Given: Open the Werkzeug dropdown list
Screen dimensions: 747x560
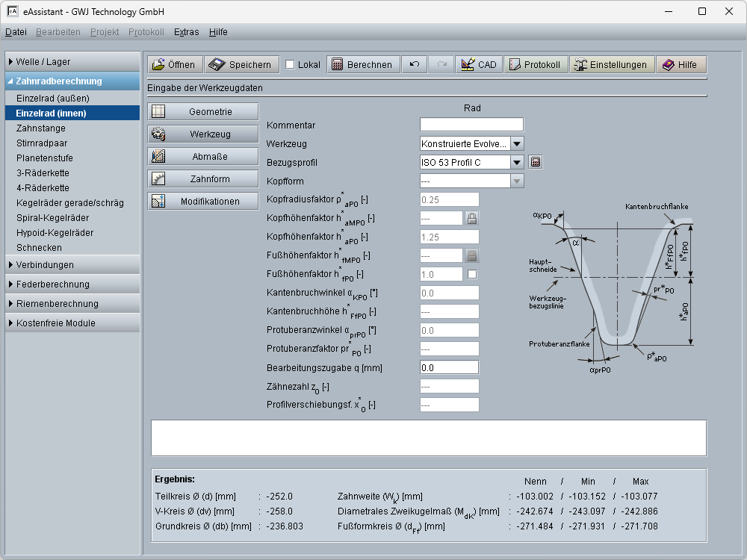Looking at the screenshot, I should click(517, 143).
